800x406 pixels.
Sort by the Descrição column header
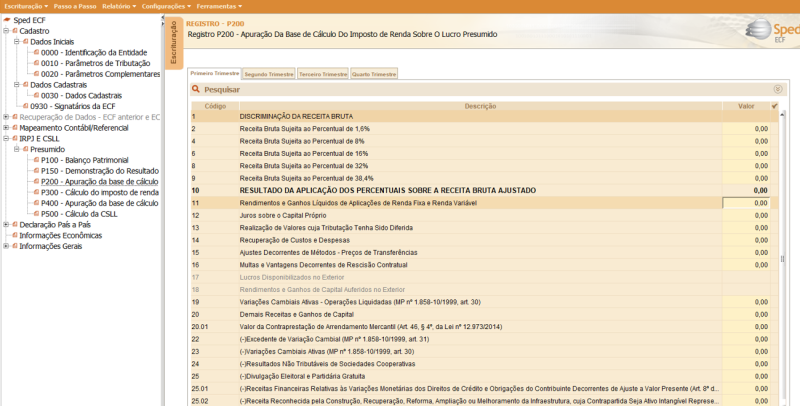tap(480, 106)
